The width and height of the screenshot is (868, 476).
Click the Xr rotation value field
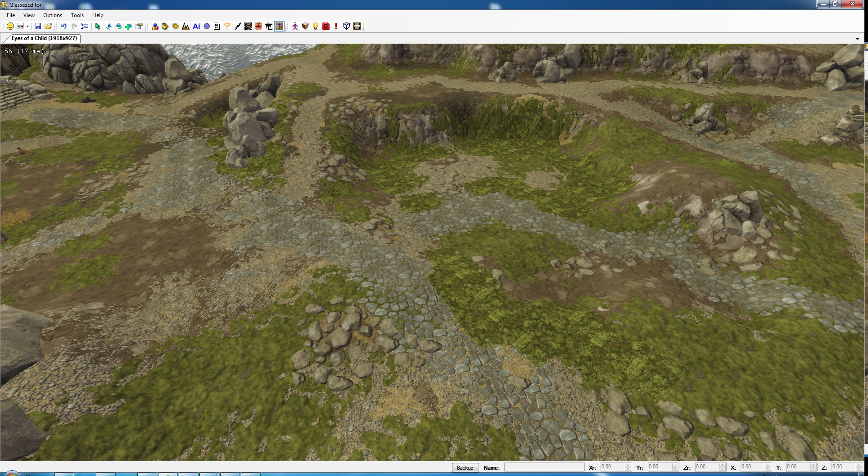point(611,467)
